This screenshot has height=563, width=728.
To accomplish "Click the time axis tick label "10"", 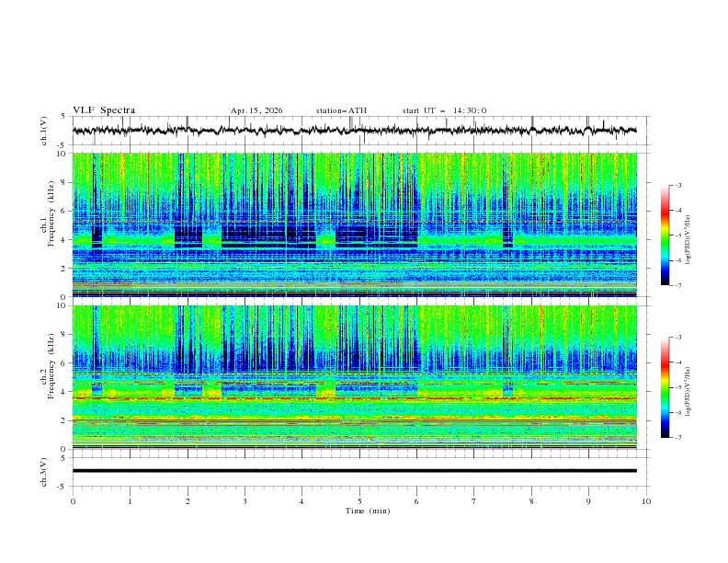I will [x=646, y=501].
